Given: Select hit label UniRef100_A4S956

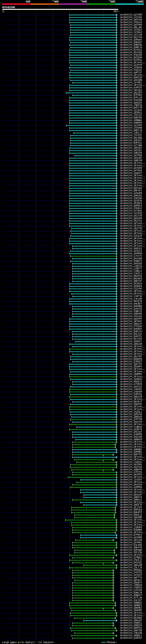Looking at the screenshot, I should 131,537.
